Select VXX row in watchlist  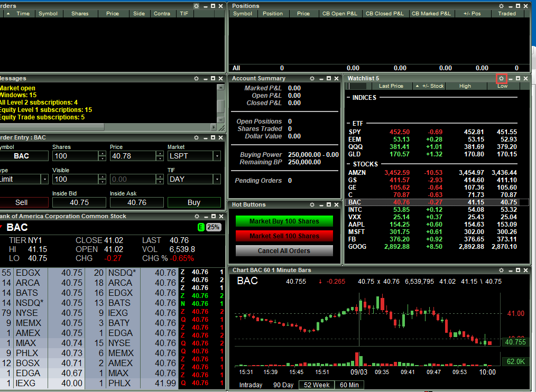[433, 217]
